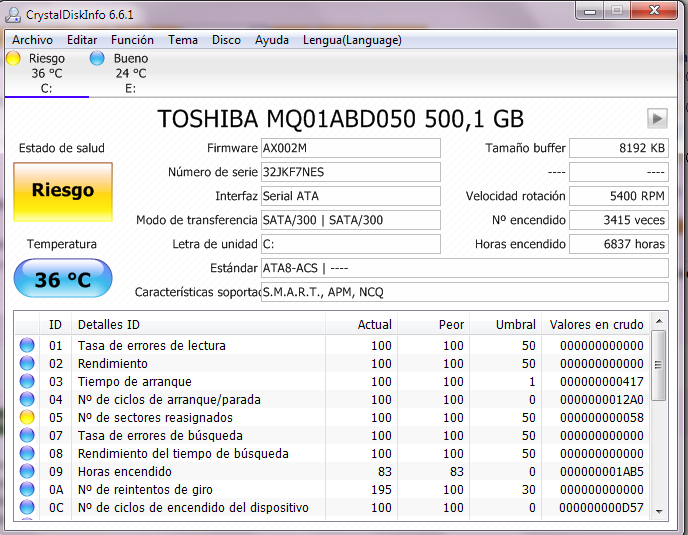
Task: Select row Rendimiento del tiempo de búsqueda
Action: [x=332, y=453]
